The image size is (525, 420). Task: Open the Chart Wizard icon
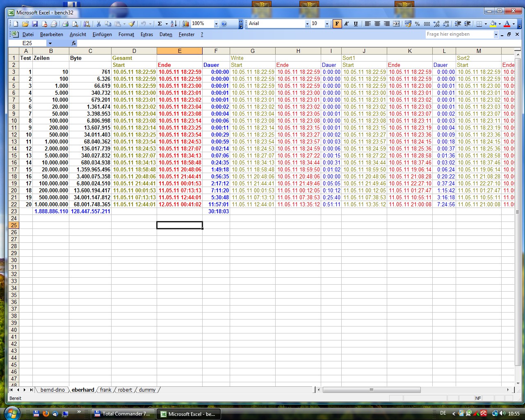click(186, 24)
